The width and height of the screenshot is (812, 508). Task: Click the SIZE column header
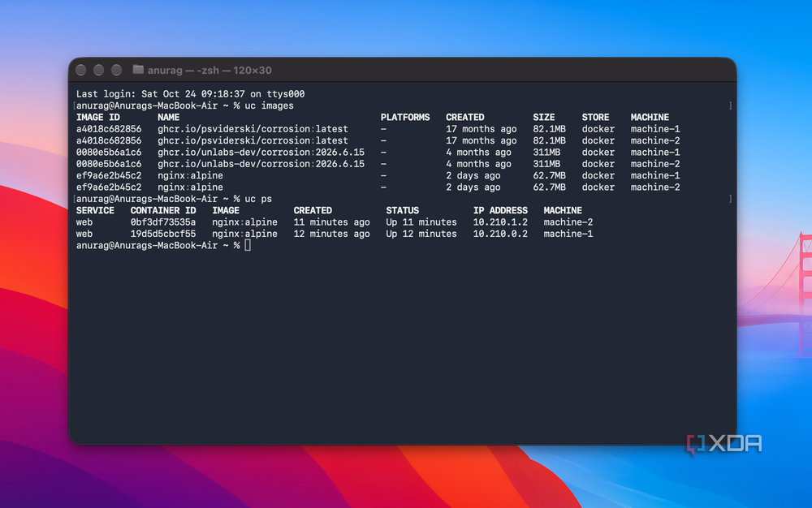[x=544, y=118]
